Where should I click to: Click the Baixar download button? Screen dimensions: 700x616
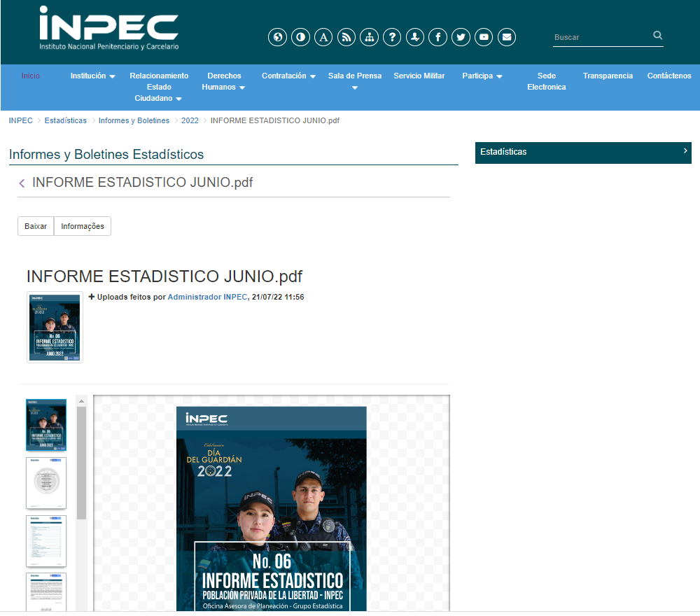point(36,226)
